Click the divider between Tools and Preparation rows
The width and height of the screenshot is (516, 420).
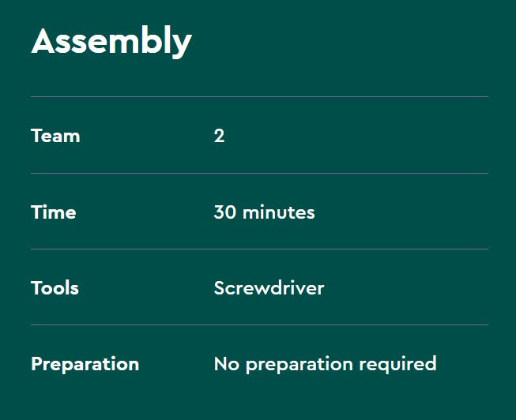tap(259, 324)
